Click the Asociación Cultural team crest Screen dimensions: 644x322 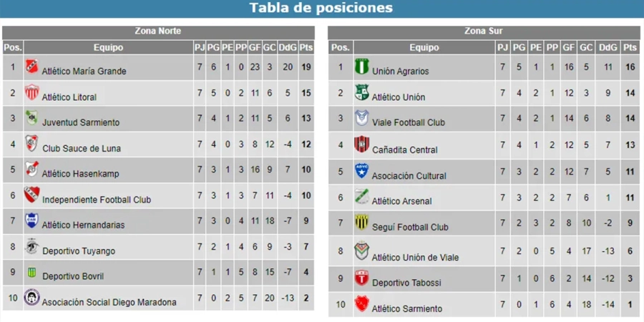361,171
